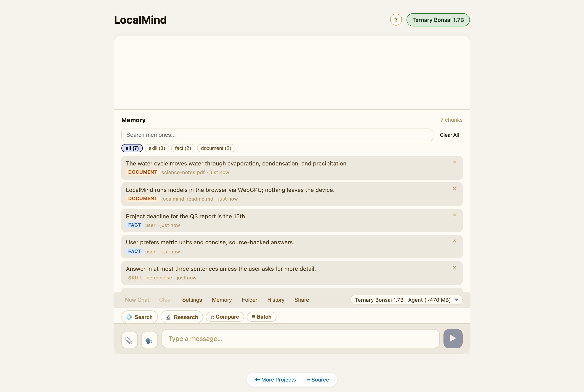
Task: Launch the Research mode button
Action: click(182, 317)
